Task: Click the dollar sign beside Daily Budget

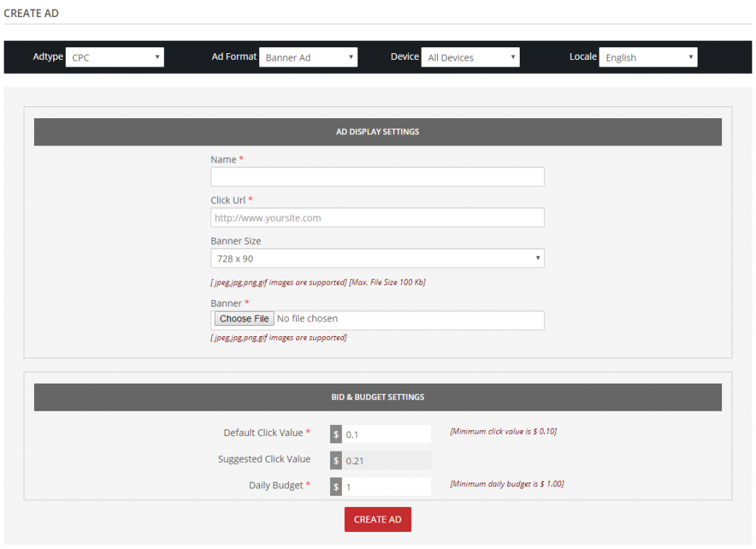Action: coord(336,486)
